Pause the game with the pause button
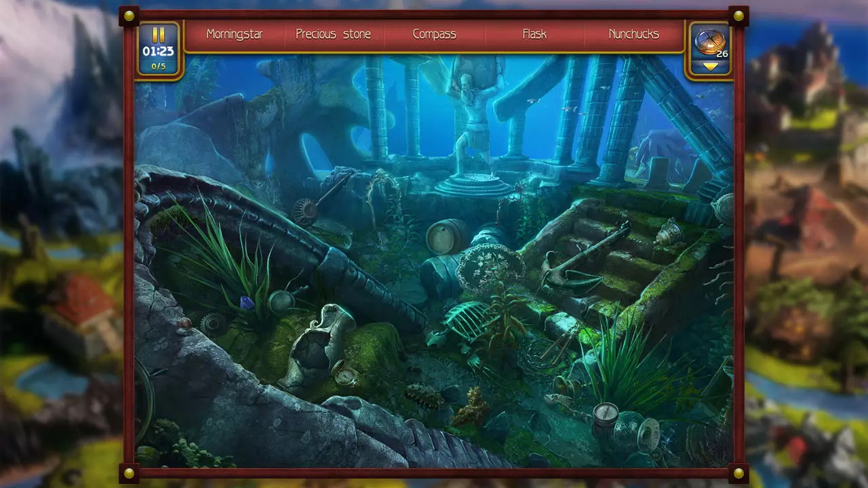The height and width of the screenshot is (488, 868). coord(159,35)
